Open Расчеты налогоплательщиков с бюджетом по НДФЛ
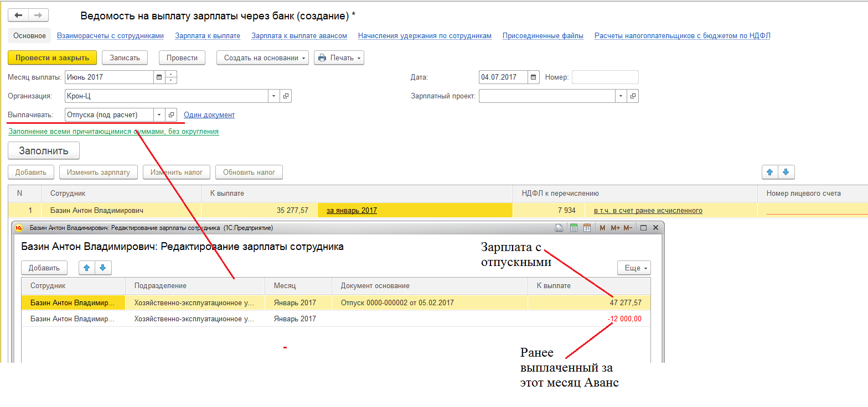 pyautogui.click(x=683, y=36)
